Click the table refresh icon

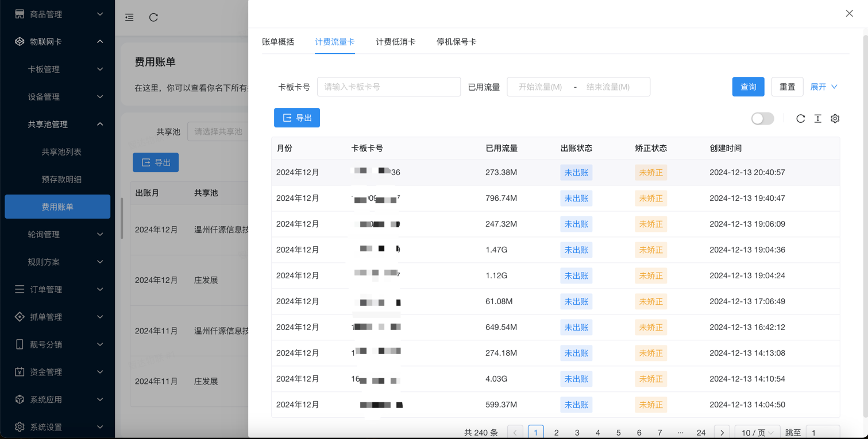800,118
